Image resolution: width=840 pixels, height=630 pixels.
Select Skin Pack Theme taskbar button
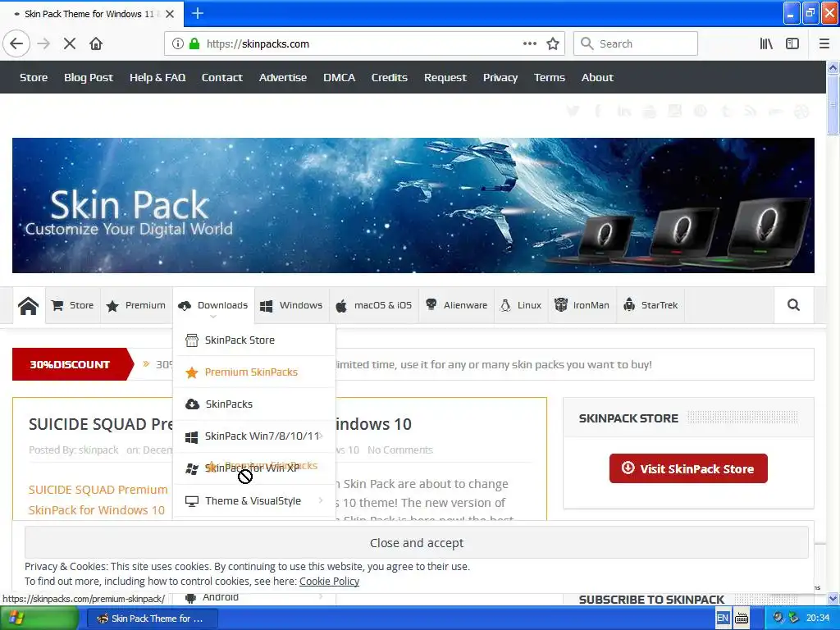(152, 619)
